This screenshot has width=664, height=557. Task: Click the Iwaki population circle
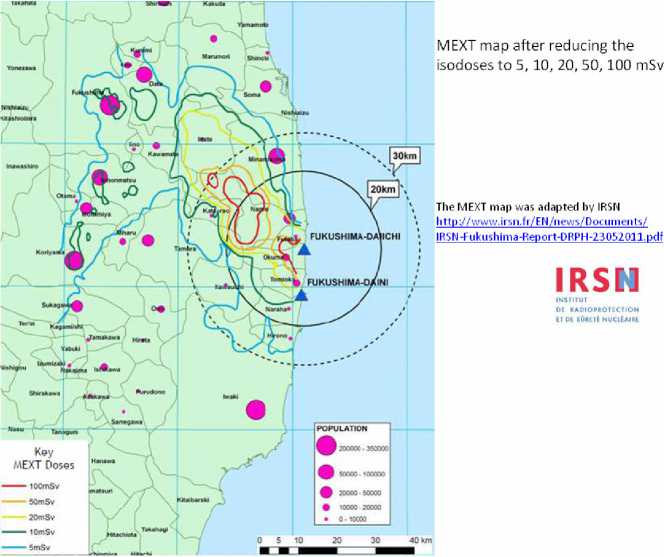click(x=256, y=410)
